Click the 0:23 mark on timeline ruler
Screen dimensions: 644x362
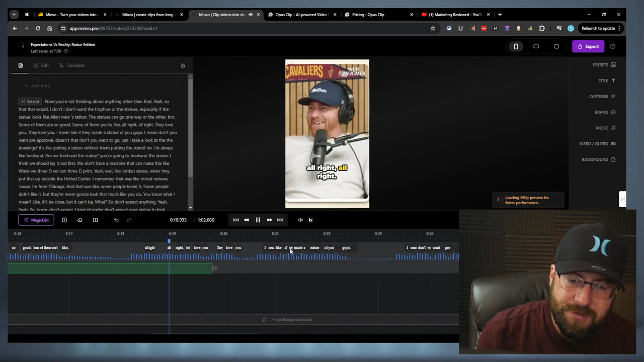pos(378,233)
